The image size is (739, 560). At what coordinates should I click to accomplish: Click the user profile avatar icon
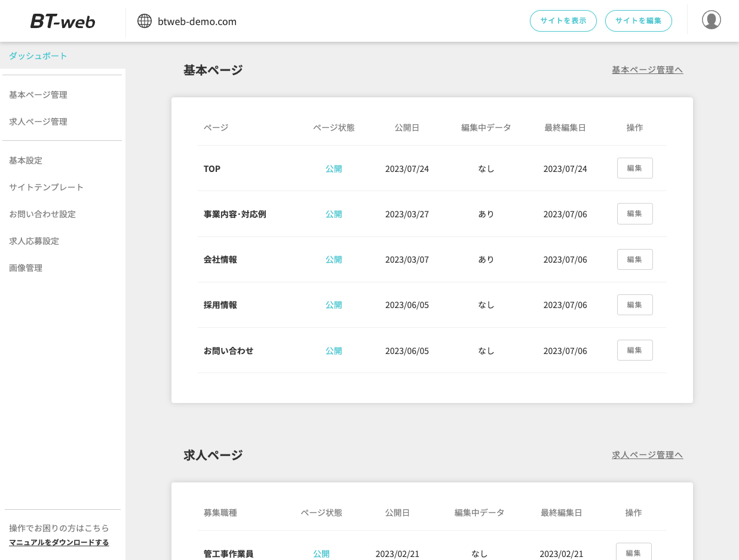click(711, 20)
